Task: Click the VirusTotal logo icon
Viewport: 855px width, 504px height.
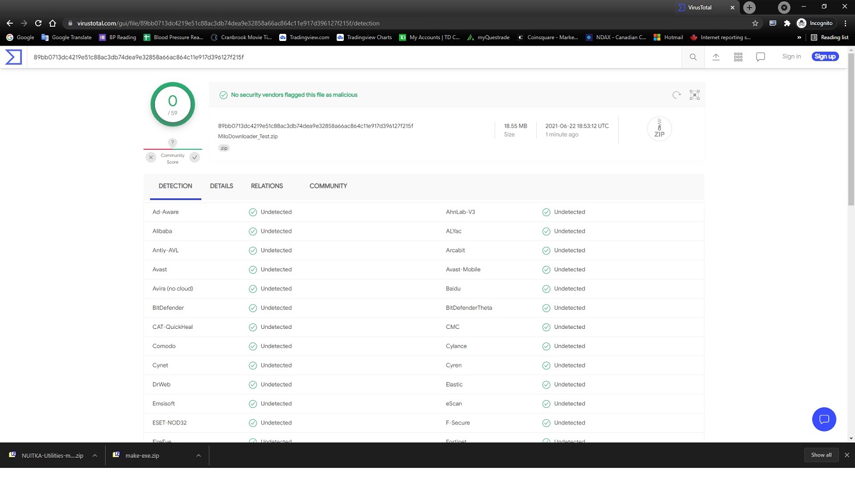Action: [x=14, y=57]
